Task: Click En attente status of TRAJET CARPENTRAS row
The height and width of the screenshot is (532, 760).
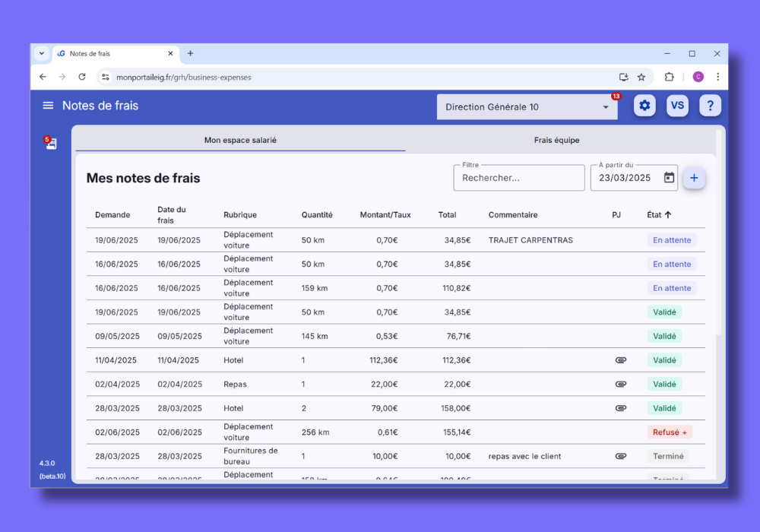Action: point(672,240)
